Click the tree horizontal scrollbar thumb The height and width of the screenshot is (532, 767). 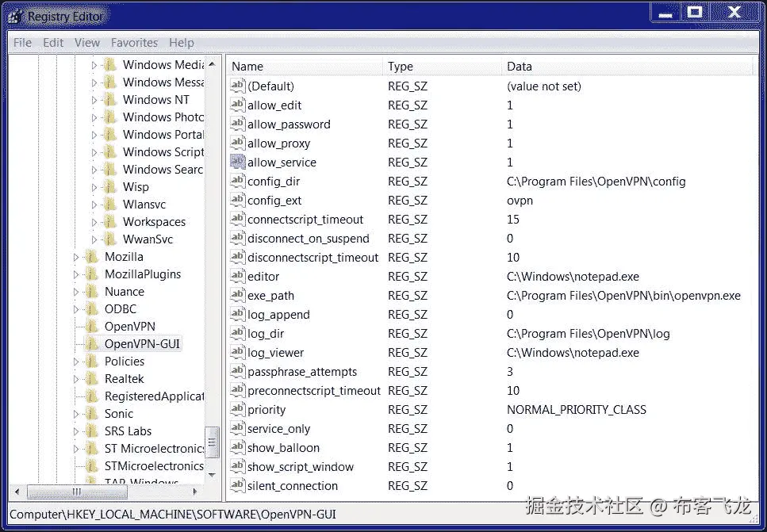(x=77, y=492)
